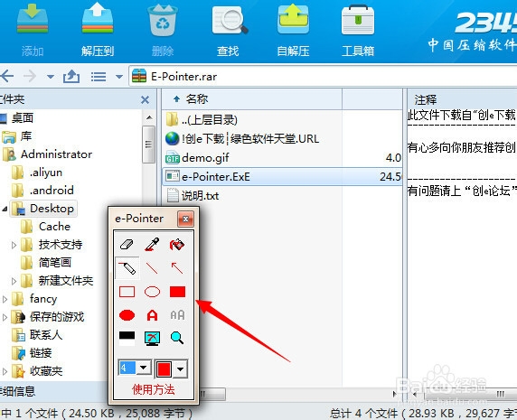Select the !创e下载 URL file
517x420 pixels.
(282, 139)
